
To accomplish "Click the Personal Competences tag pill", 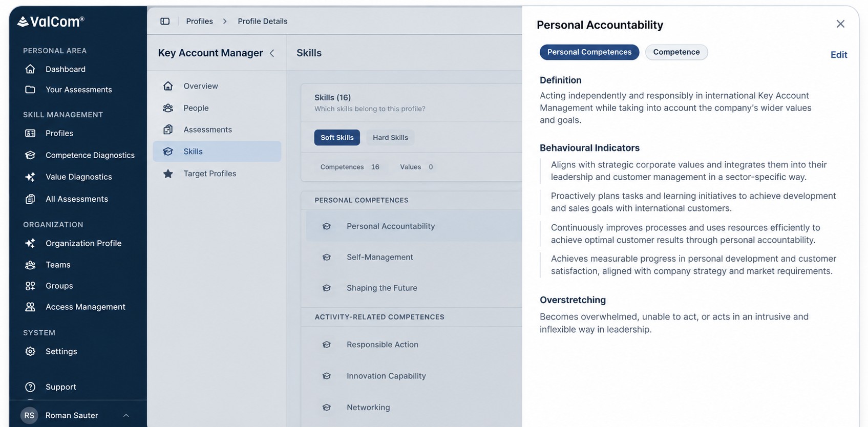I will [589, 52].
